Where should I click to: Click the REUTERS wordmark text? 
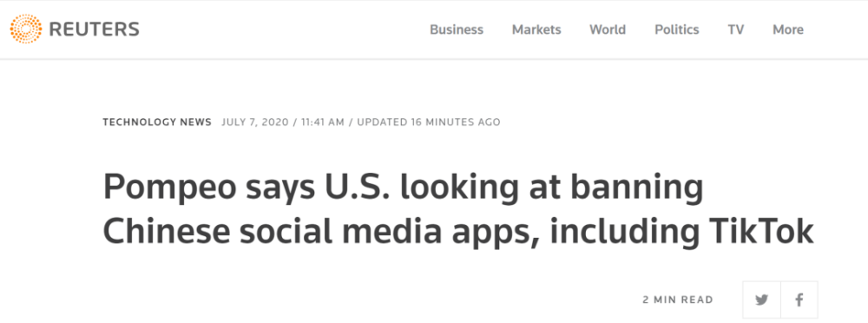click(x=94, y=29)
